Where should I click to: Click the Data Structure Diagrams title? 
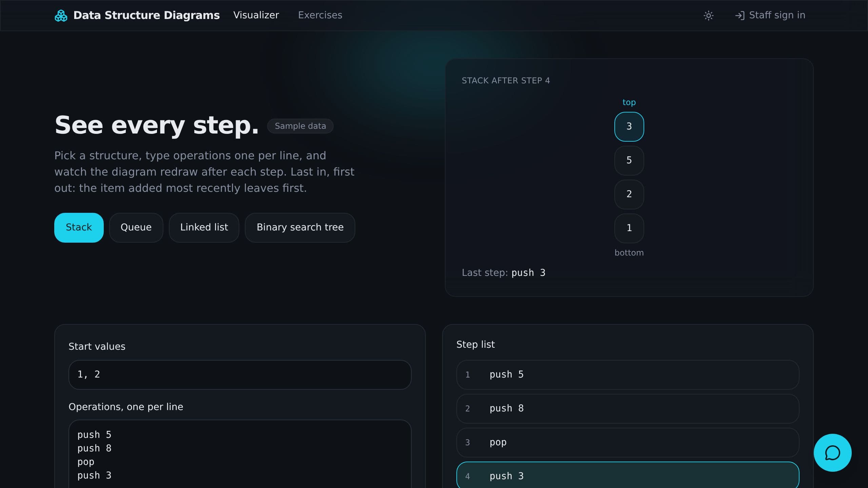[146, 15]
